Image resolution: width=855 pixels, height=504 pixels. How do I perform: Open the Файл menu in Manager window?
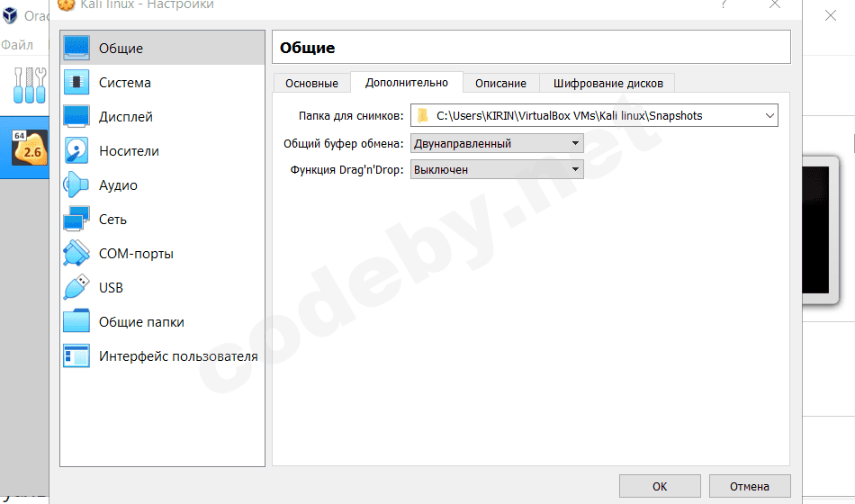[x=17, y=45]
